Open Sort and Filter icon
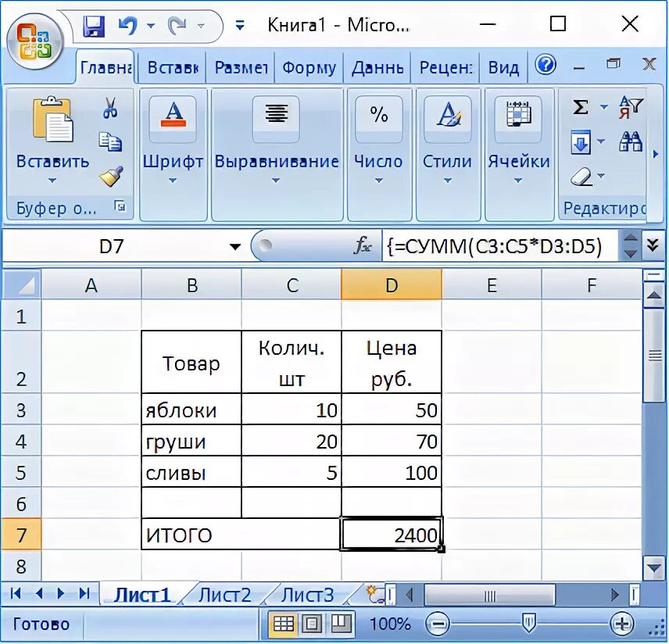This screenshot has width=669, height=644. (x=631, y=107)
